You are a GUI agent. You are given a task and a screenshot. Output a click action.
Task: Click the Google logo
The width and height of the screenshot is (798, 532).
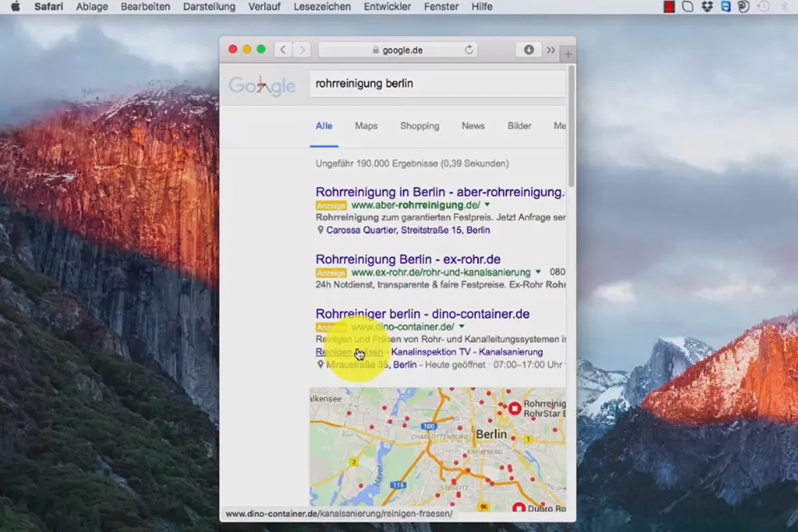(262, 85)
